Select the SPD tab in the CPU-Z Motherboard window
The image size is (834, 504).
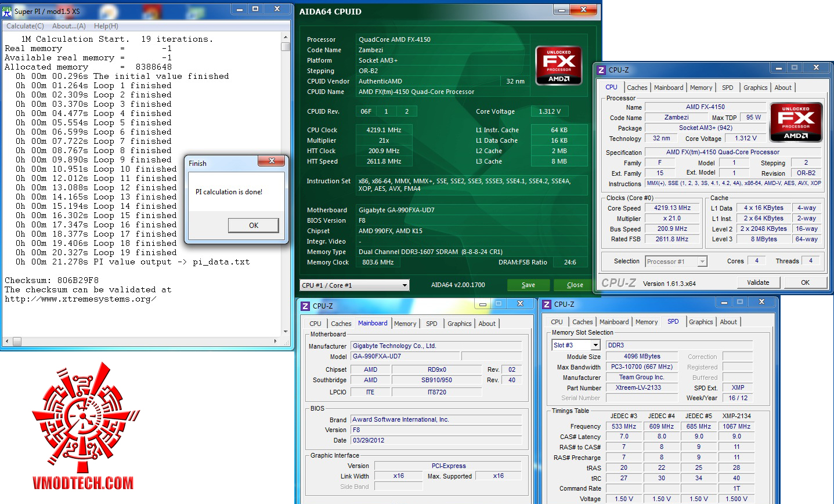pos(431,324)
